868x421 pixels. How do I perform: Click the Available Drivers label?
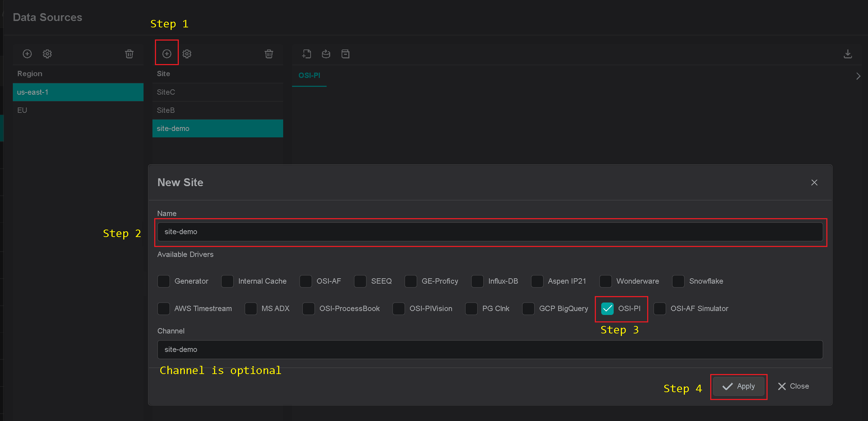pos(186,254)
